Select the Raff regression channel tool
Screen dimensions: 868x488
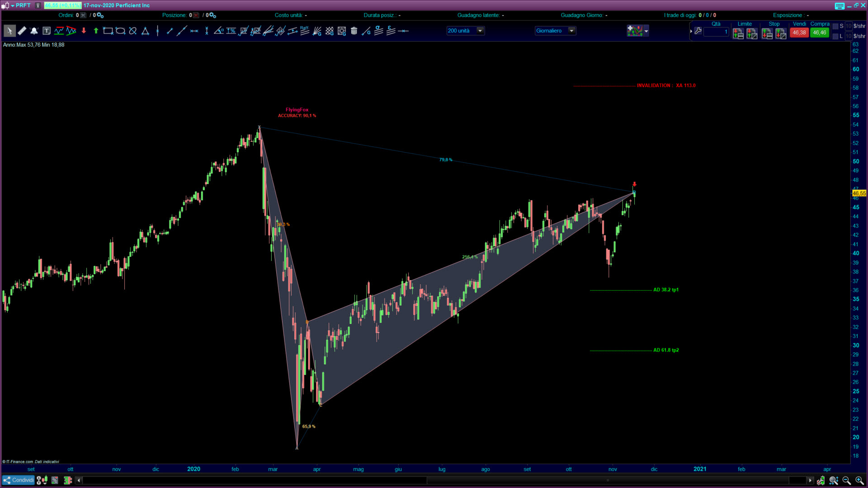pos(304,31)
